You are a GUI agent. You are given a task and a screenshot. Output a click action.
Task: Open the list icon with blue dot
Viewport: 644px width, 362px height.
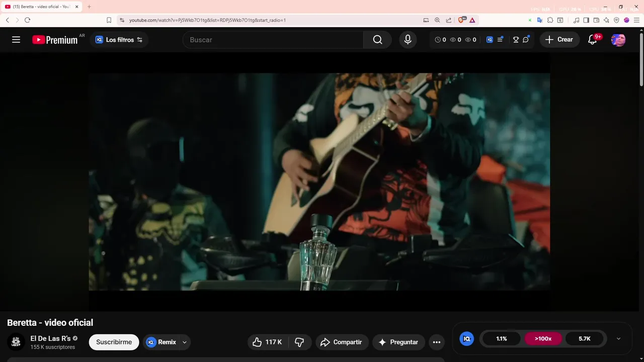pyautogui.click(x=500, y=40)
